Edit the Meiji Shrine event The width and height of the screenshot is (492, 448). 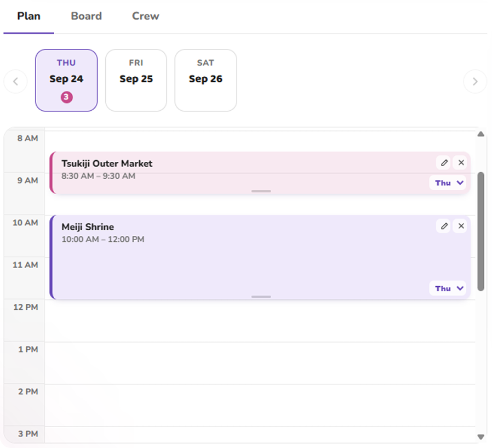coord(444,226)
